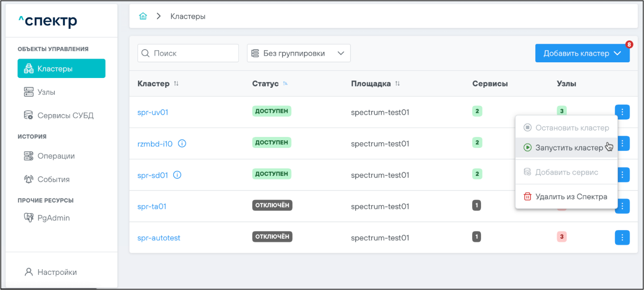
Task: Open info icon next to rzmbd-i10
Action: tap(182, 144)
